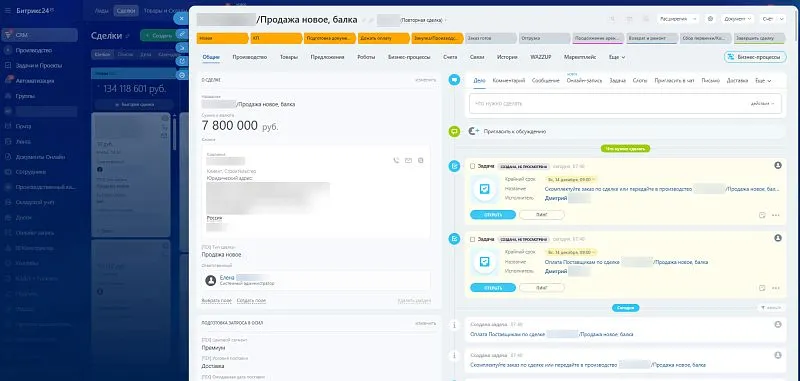This screenshot has width=800, height=381.
Task: Click the executor name Дмитрий in first task
Action: 556,198
